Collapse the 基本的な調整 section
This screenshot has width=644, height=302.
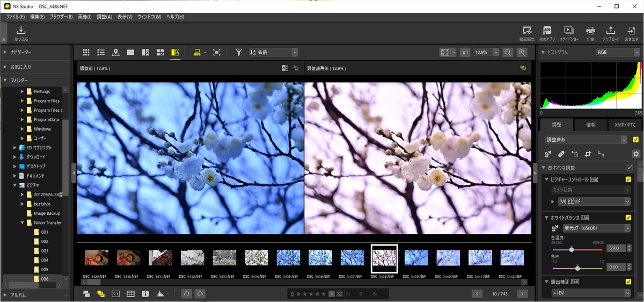tap(543, 168)
